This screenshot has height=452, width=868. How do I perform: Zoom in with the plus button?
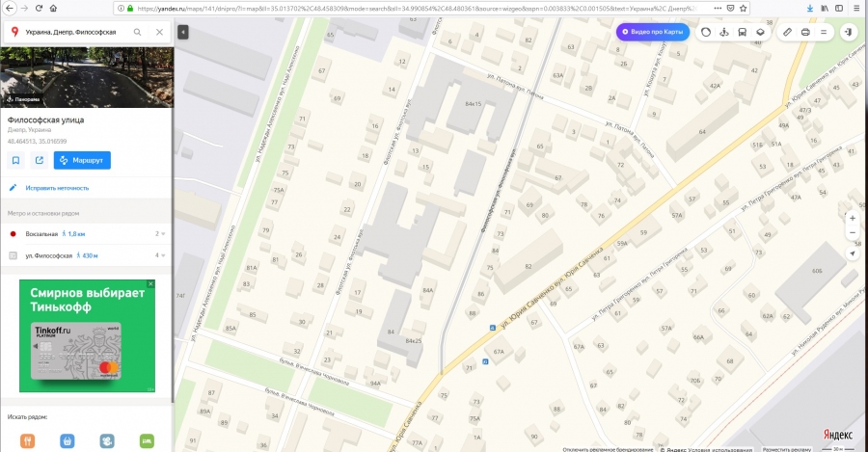coord(853,219)
